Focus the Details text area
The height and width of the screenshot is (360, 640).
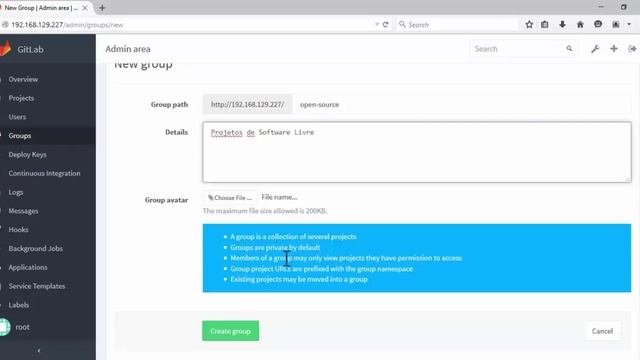tap(417, 152)
